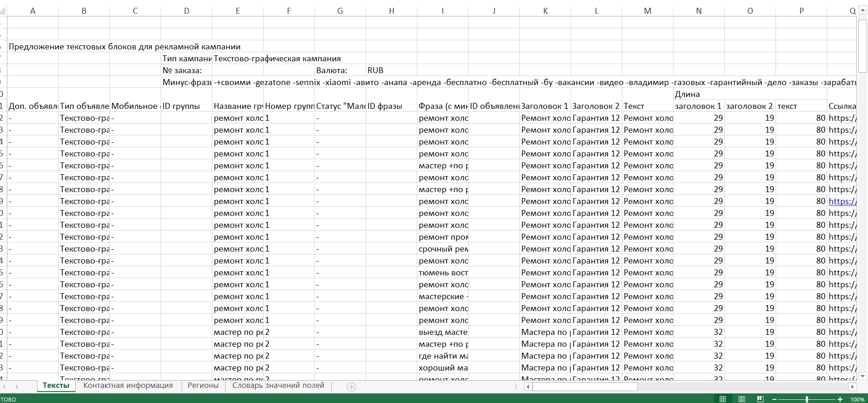The image size is (868, 403).
Task: Click the horizontal scrollbar right arrow
Action: tap(852, 387)
